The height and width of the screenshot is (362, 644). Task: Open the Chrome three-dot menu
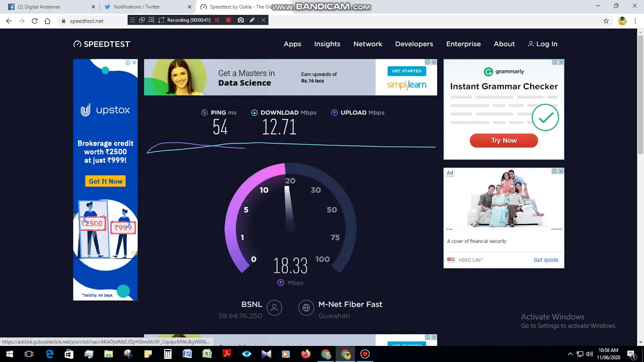click(x=636, y=21)
